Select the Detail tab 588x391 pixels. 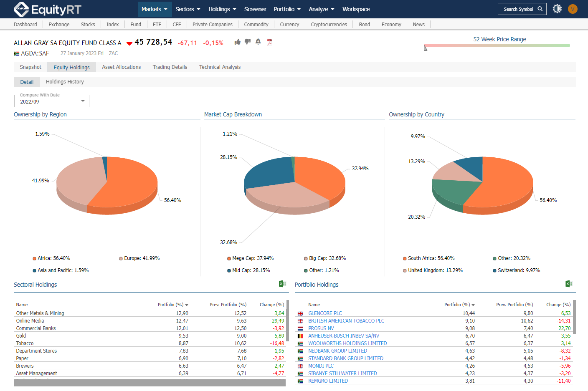tap(27, 82)
